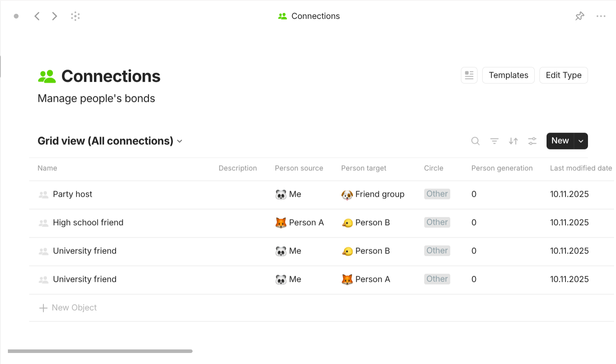Open the sorting options

coord(513,141)
